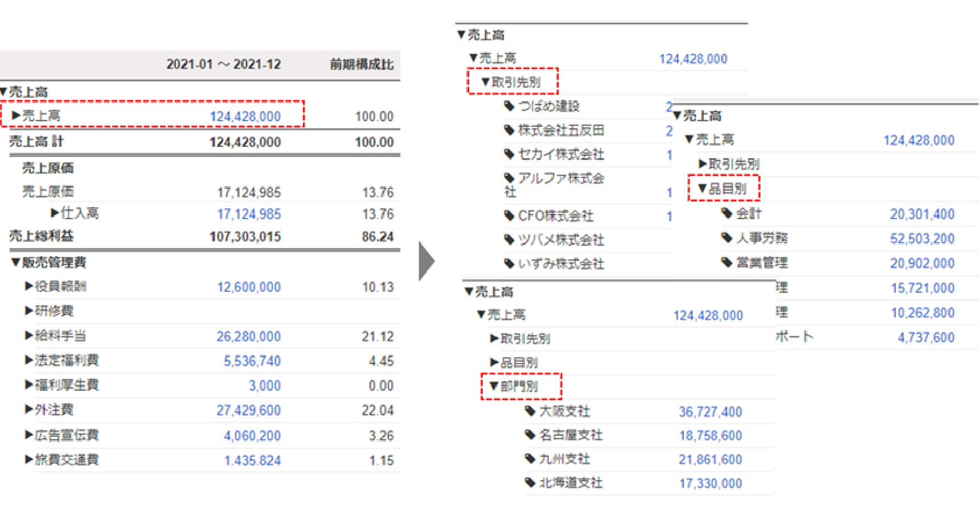980x524 pixels.
Task: Click the tag icon for 北海道支社
Action: (530, 483)
